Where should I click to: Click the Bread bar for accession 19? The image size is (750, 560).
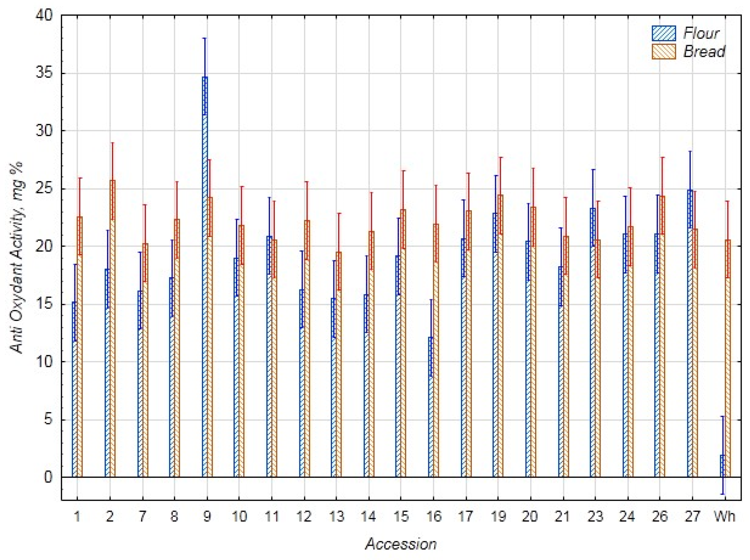[501, 335]
